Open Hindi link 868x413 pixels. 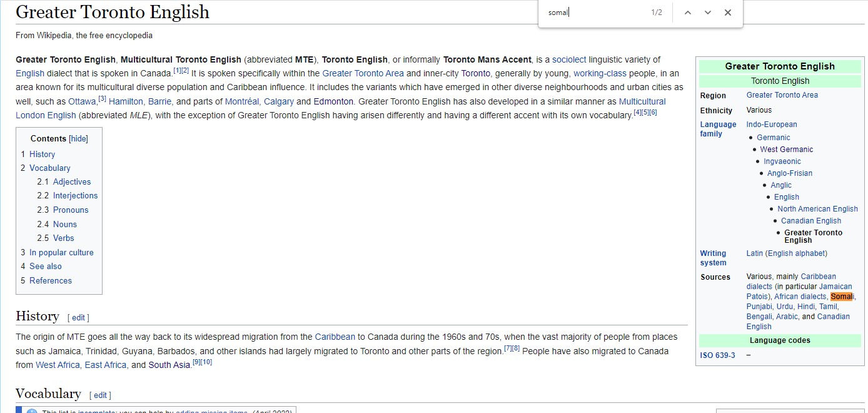[806, 307]
